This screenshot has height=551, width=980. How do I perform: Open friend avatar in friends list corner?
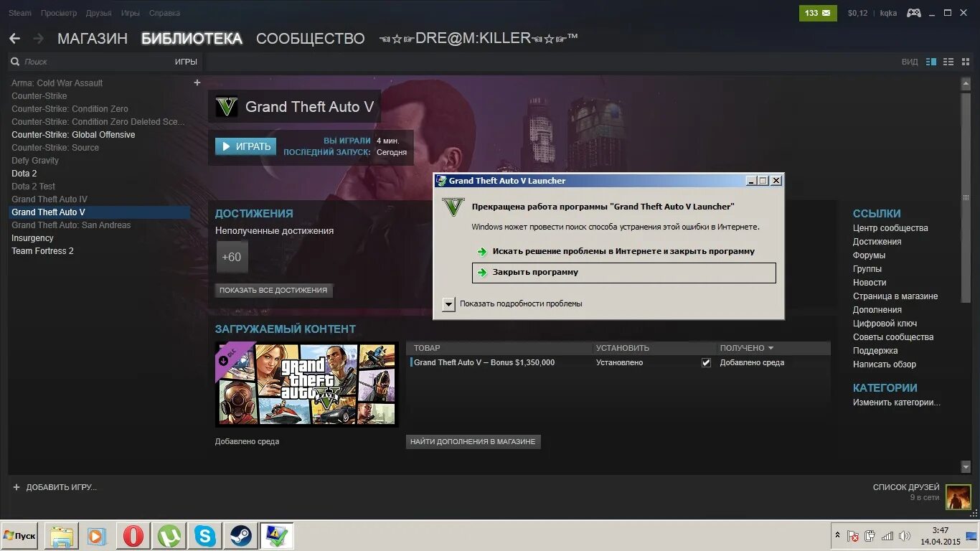(x=958, y=497)
